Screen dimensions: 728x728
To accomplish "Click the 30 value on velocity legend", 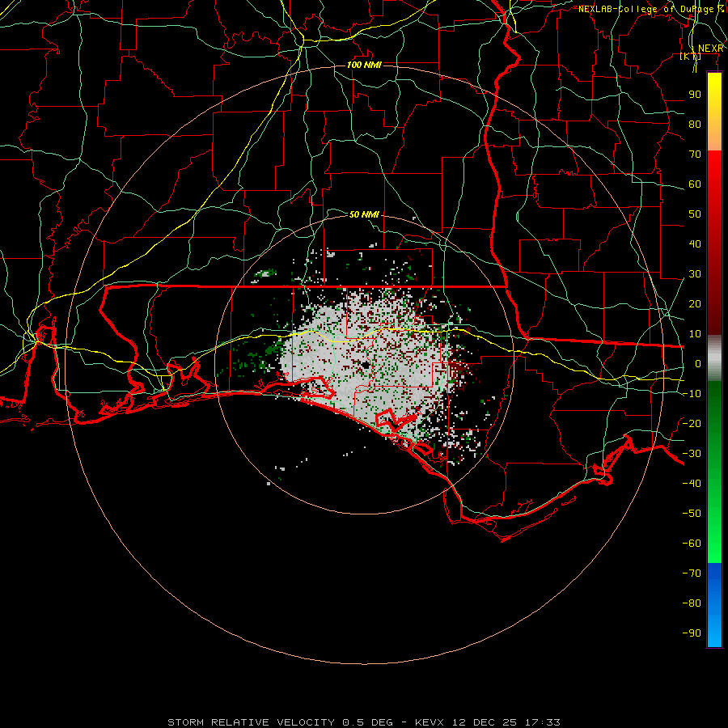I will (x=695, y=274).
